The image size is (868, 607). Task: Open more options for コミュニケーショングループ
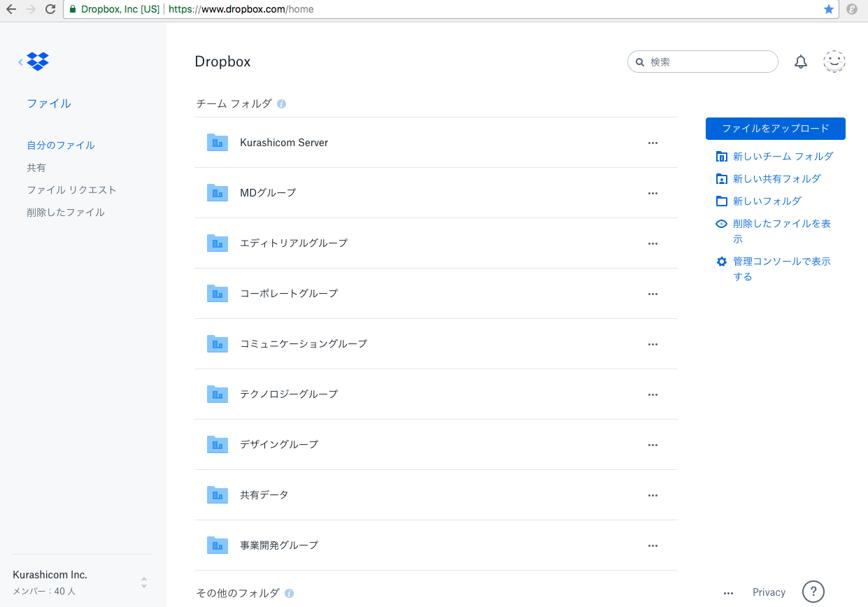[653, 344]
